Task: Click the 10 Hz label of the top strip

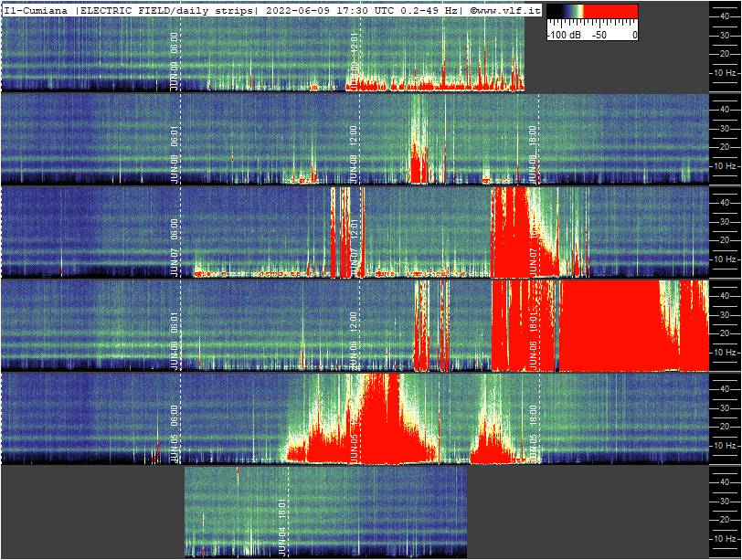Action: click(724, 72)
